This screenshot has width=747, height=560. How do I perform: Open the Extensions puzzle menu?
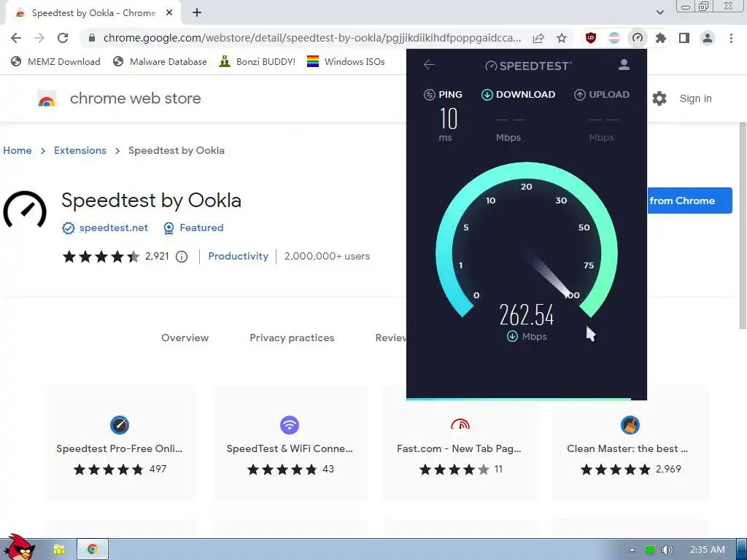[660, 38]
